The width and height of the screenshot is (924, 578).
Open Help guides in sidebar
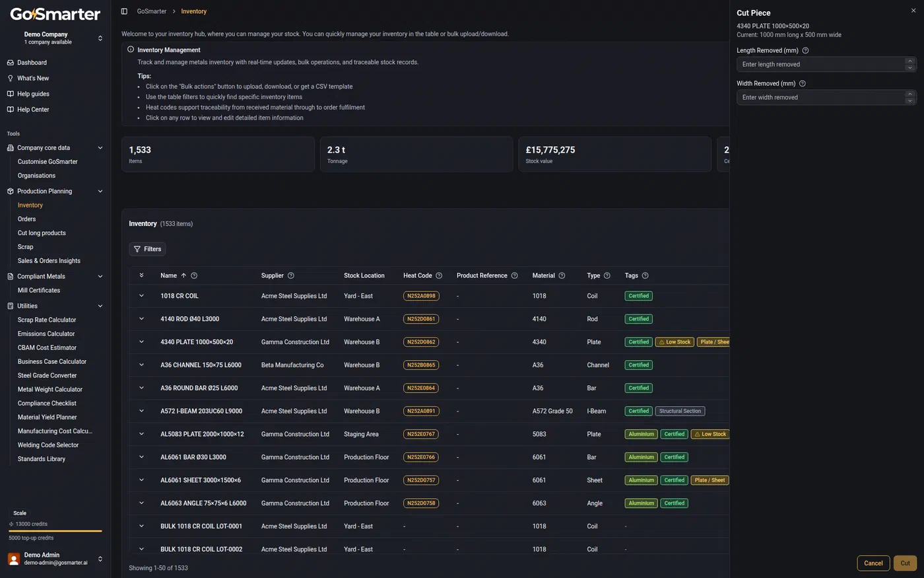pyautogui.click(x=33, y=94)
